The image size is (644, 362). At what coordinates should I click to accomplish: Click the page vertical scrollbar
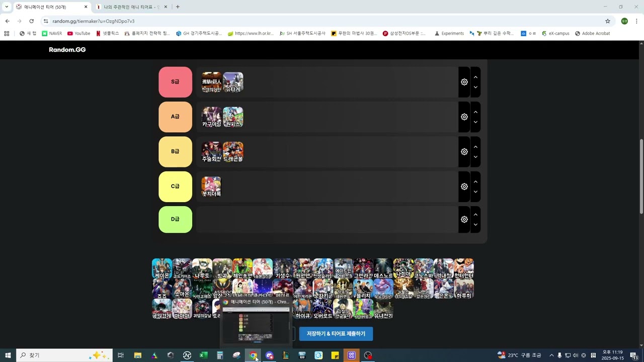point(641,176)
